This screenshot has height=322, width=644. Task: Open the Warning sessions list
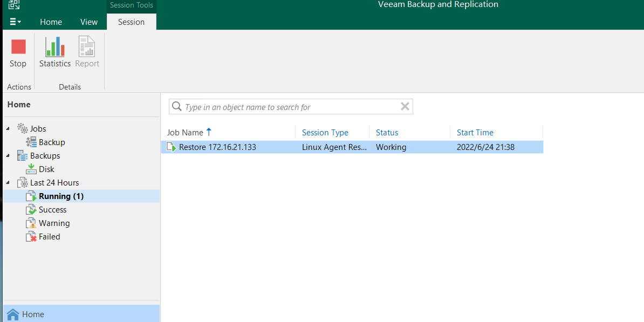point(54,223)
